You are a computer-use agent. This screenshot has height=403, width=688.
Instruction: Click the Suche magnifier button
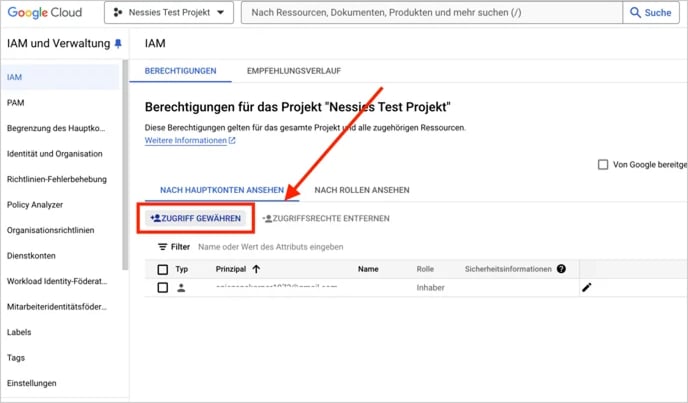(x=651, y=13)
